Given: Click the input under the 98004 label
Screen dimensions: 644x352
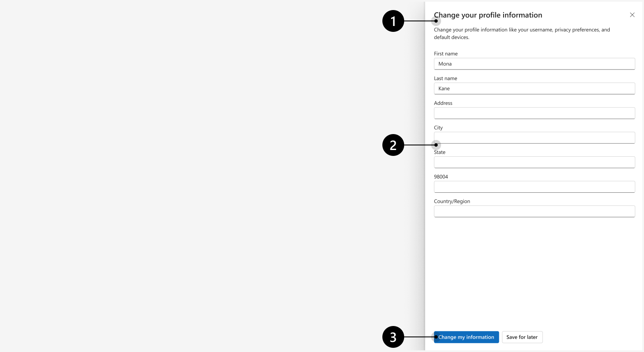Looking at the screenshot, I should pos(535,187).
